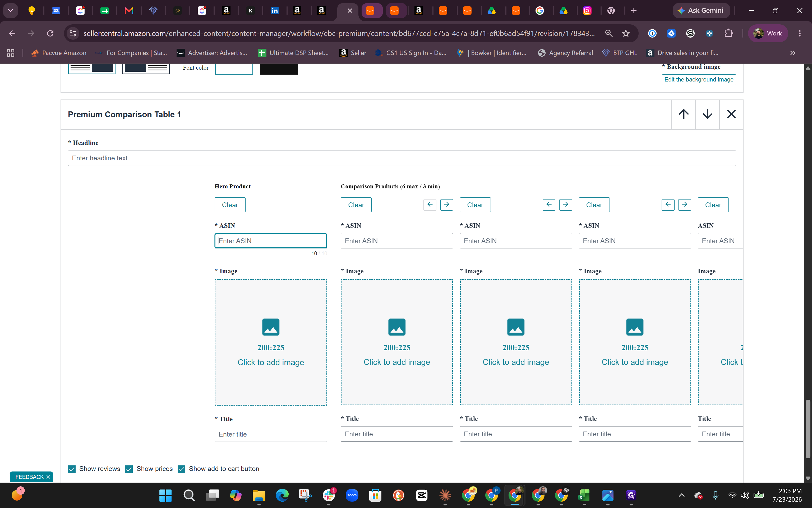Reload the Seller Central page
The height and width of the screenshot is (508, 812).
coord(50,33)
